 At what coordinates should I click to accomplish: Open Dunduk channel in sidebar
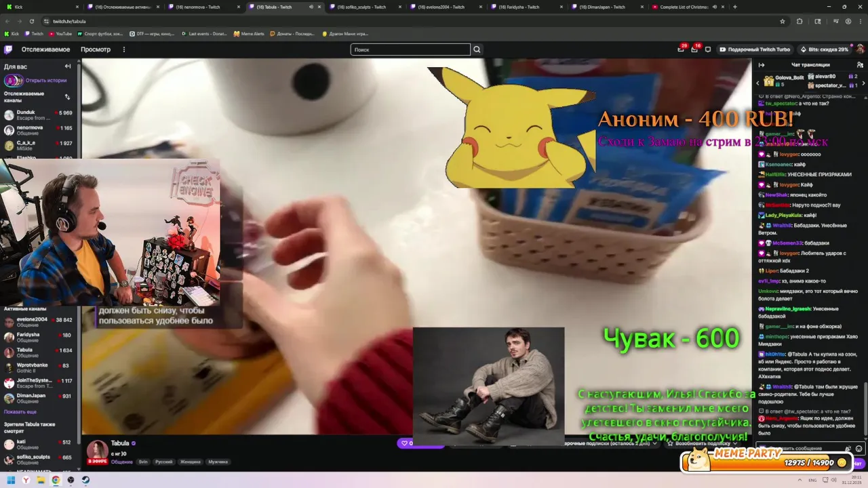tap(39, 115)
